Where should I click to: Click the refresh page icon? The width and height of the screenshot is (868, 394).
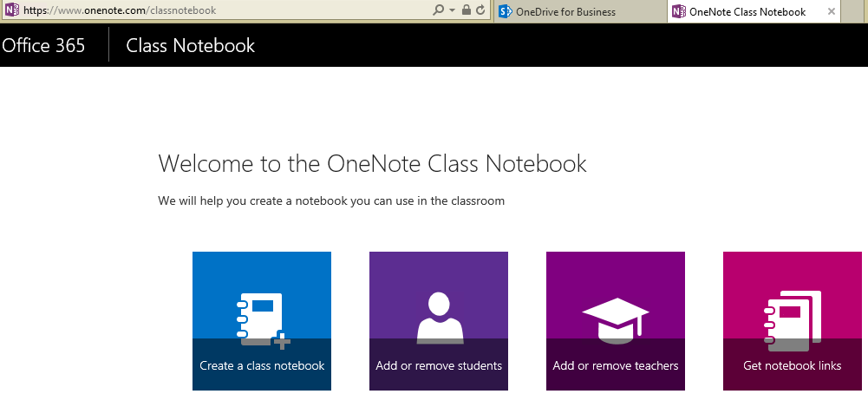coord(480,10)
